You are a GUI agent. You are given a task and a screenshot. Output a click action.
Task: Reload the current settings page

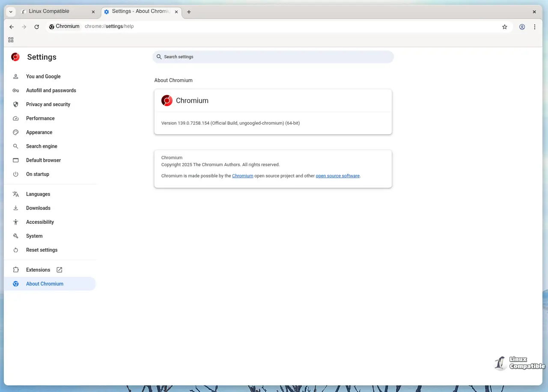[x=37, y=27]
